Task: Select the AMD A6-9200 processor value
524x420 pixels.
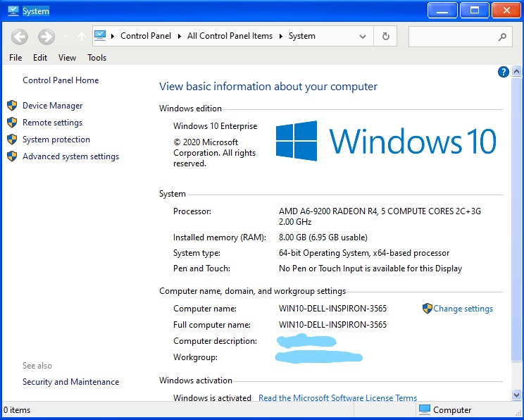Action: 380,216
